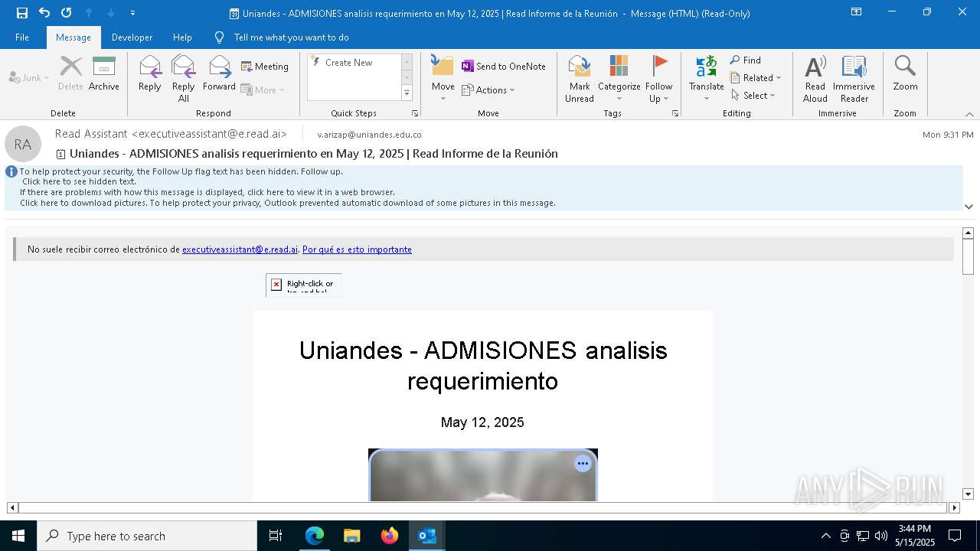
Task: Open Tags dialog launcher
Action: 675,113
